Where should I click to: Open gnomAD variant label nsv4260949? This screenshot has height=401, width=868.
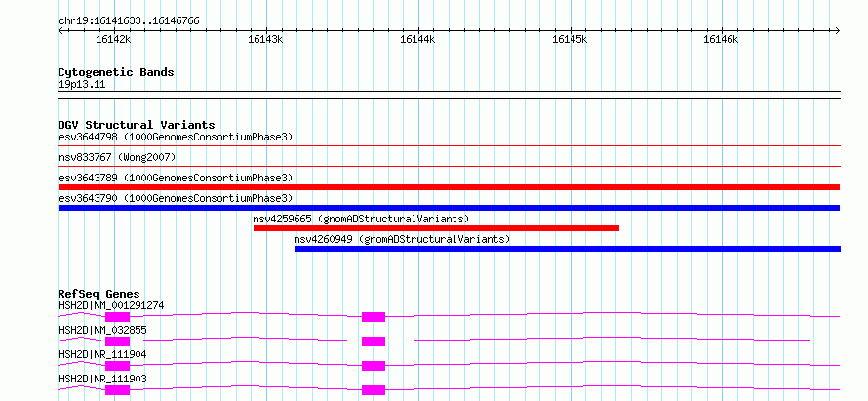tap(402, 239)
